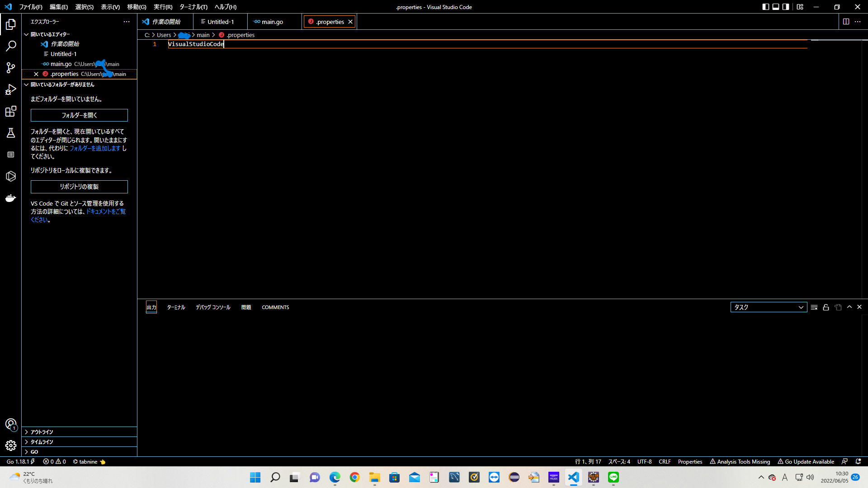Open the Docker view in activity bar

[x=11, y=198]
